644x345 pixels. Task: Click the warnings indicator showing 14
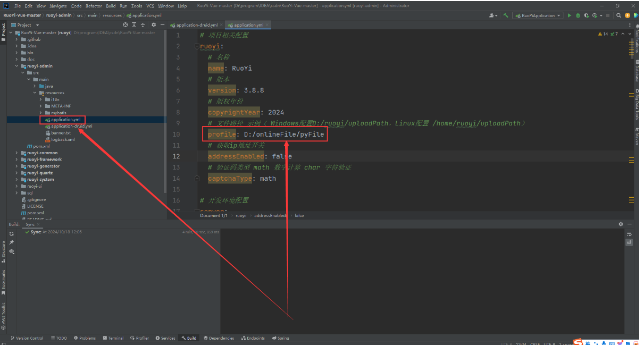[603, 34]
